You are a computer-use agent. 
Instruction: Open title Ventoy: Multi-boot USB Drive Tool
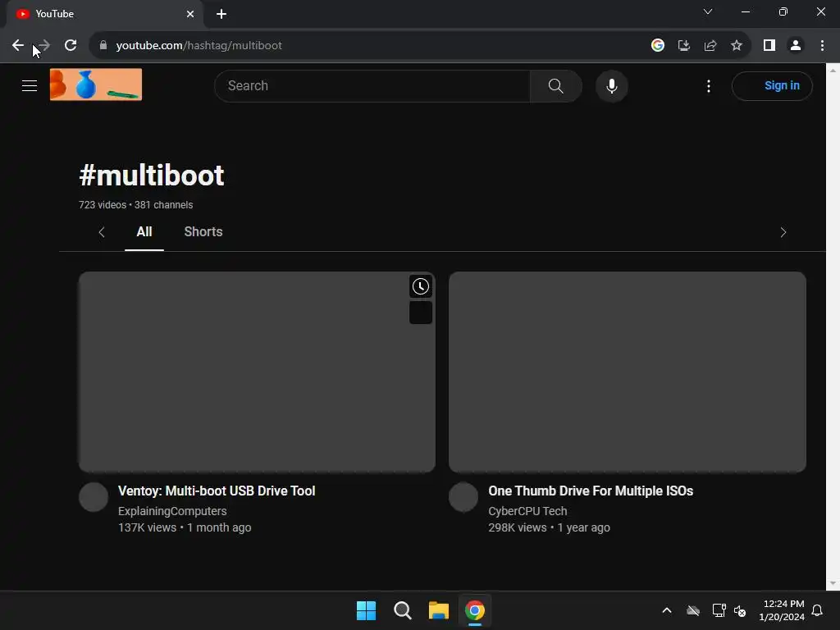tap(217, 491)
